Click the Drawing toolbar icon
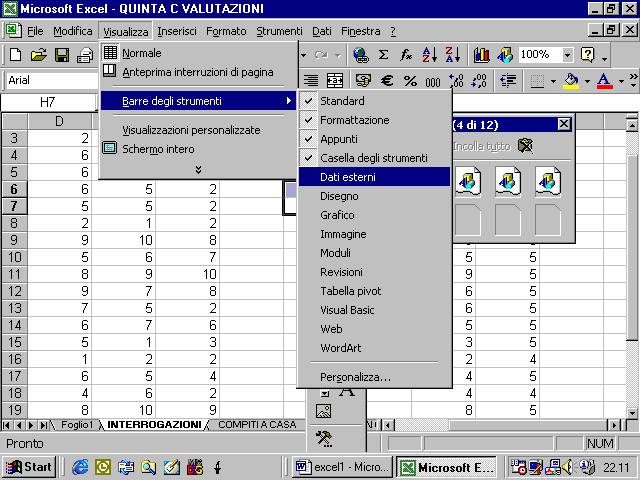The height and width of the screenshot is (480, 640). click(505, 55)
